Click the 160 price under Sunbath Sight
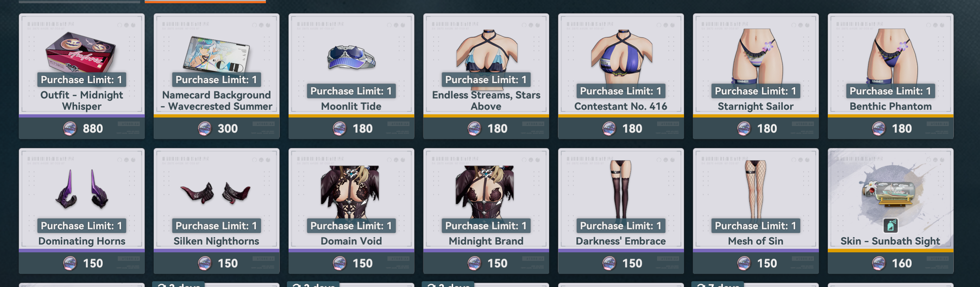Image resolution: width=980 pixels, height=287 pixels. tap(890, 263)
